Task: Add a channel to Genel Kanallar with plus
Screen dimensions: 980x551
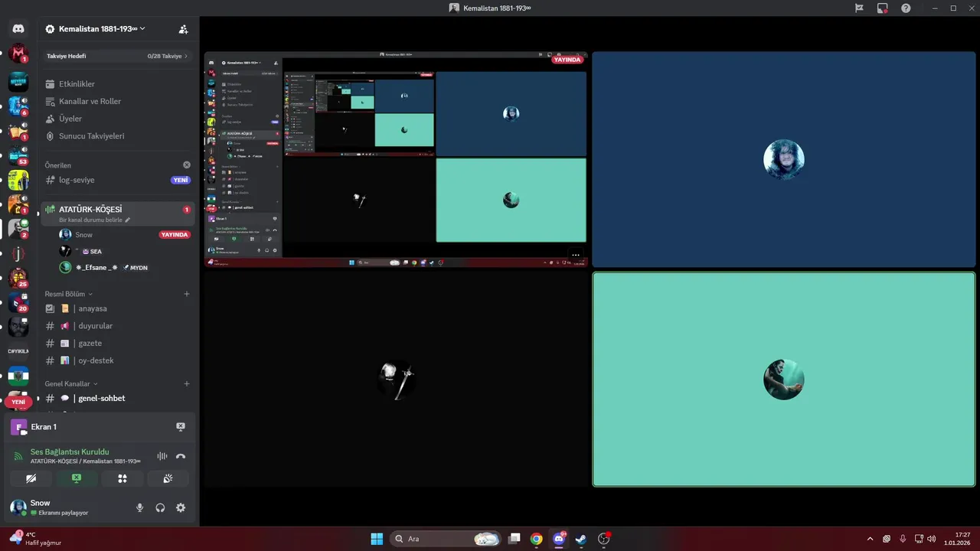Action: (187, 383)
